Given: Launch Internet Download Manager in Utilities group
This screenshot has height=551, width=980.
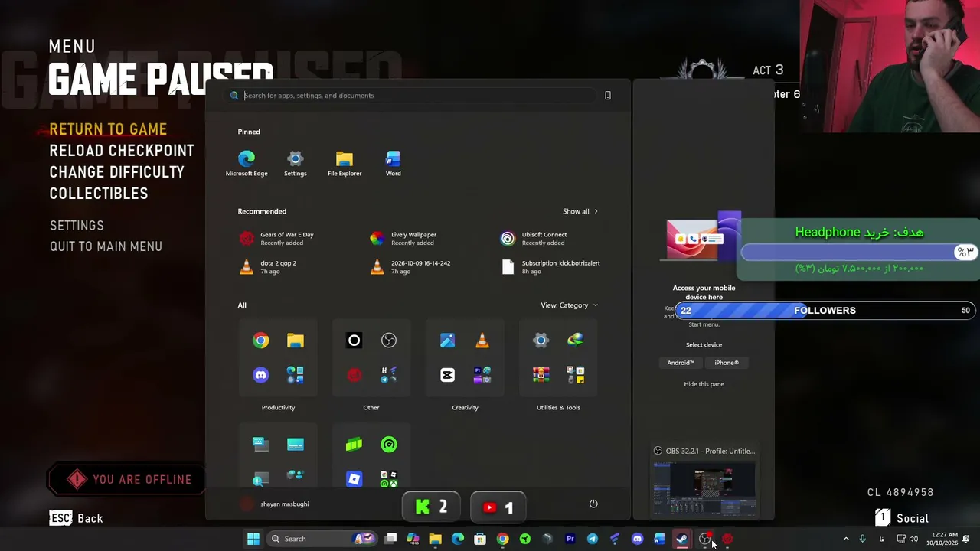Looking at the screenshot, I should [x=576, y=341].
